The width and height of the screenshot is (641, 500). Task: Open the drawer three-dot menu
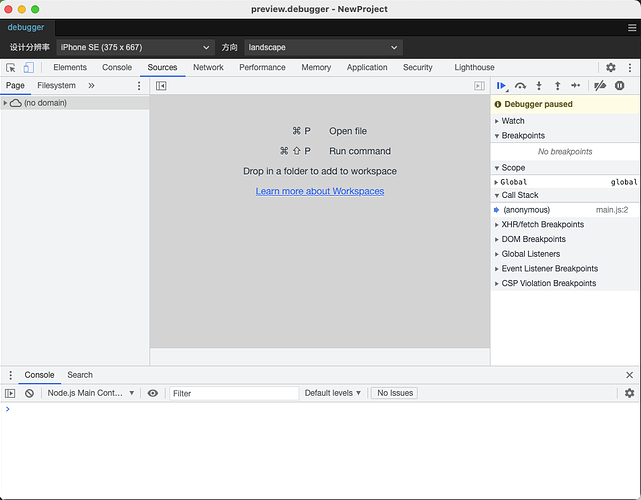11,375
